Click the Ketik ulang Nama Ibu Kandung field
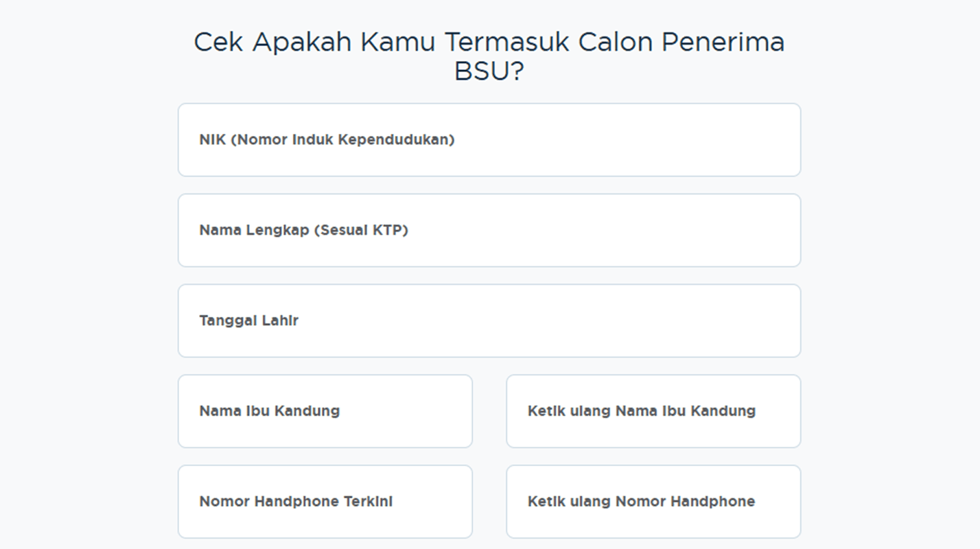 (653, 411)
